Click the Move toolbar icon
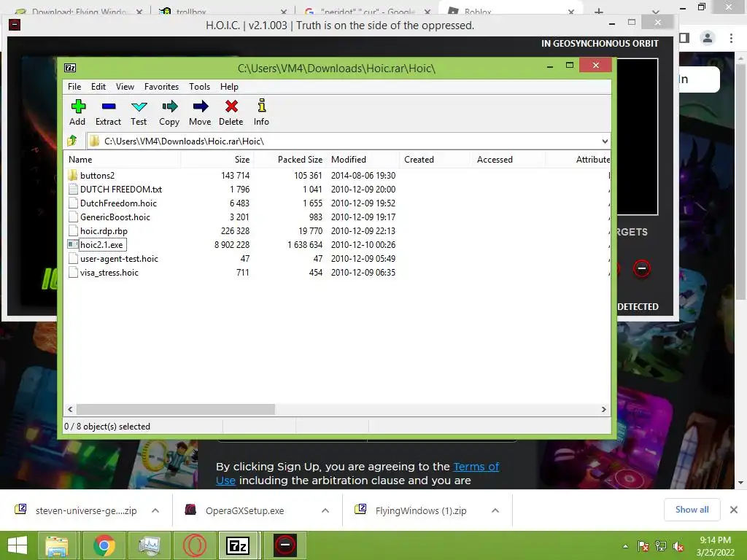Viewport: 747px width, 560px height. point(201,106)
